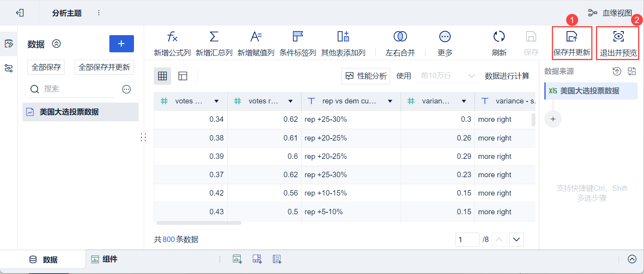Click the 全部保存 button
Image resolution: width=644 pixels, height=274 pixels.
tap(46, 67)
